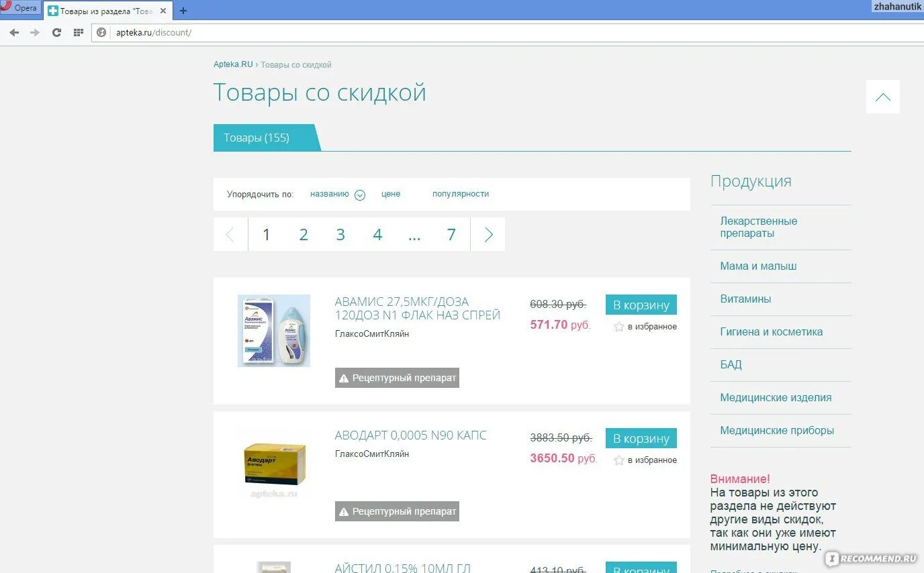This screenshot has height=573, width=924.
Task: Add Авамис to cart with В корзину
Action: [641, 305]
